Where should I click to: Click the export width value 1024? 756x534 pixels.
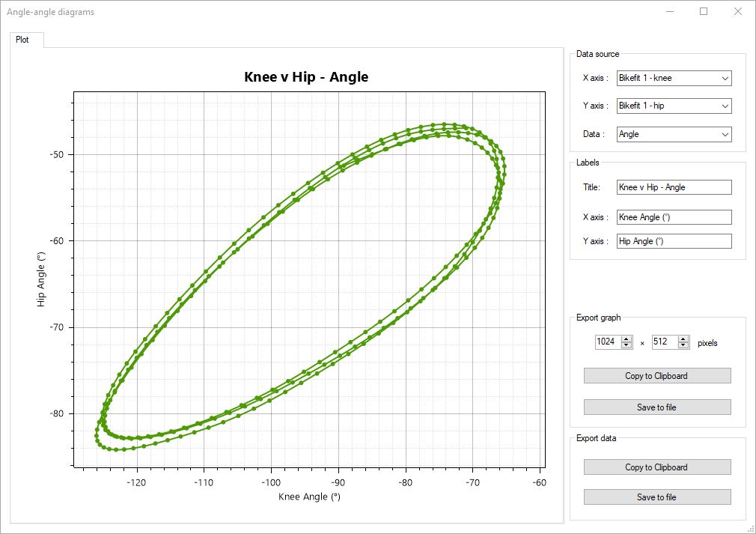(607, 342)
